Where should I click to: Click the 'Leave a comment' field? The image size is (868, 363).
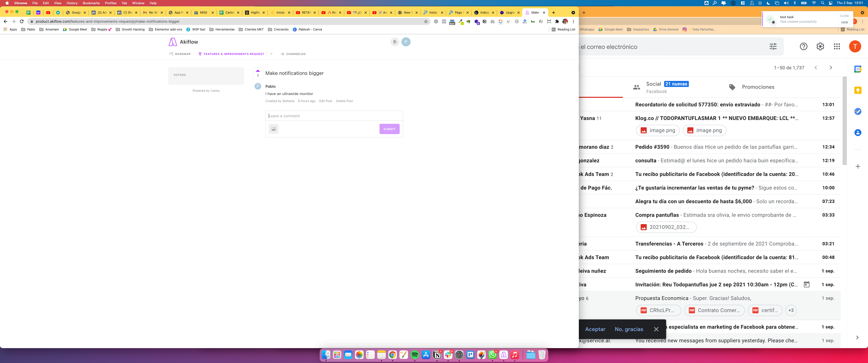(334, 116)
